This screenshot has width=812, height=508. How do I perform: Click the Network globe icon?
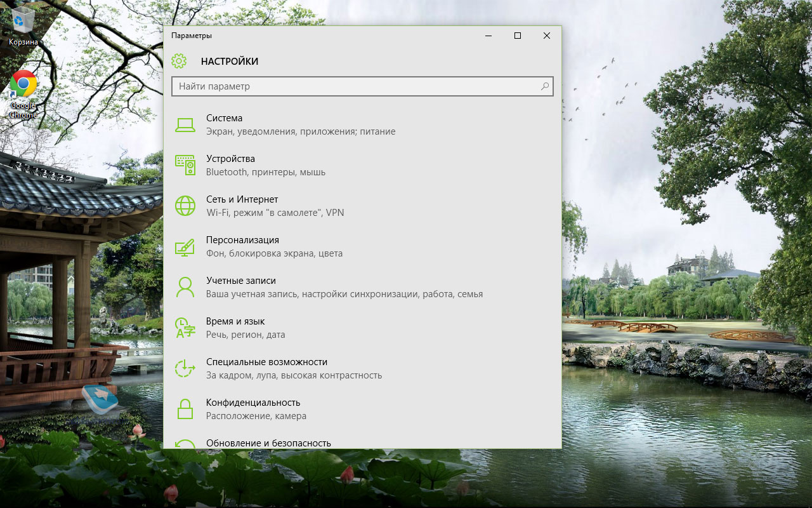pos(185,206)
